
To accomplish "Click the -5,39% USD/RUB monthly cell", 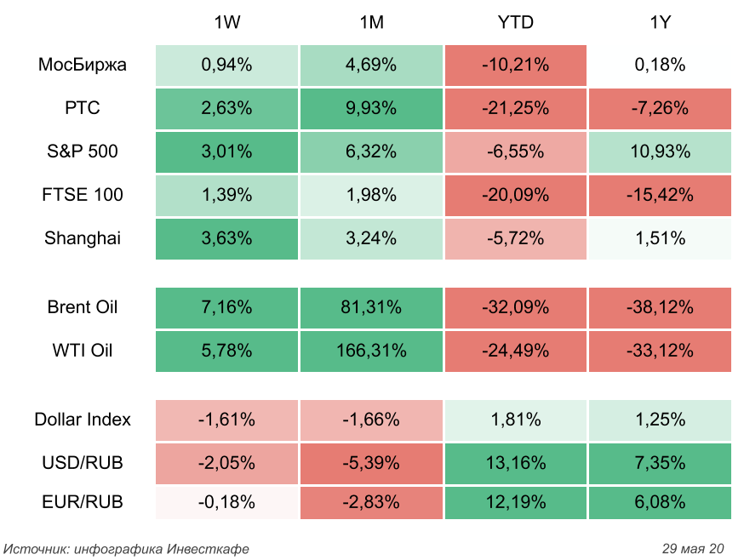I will coord(372,463).
